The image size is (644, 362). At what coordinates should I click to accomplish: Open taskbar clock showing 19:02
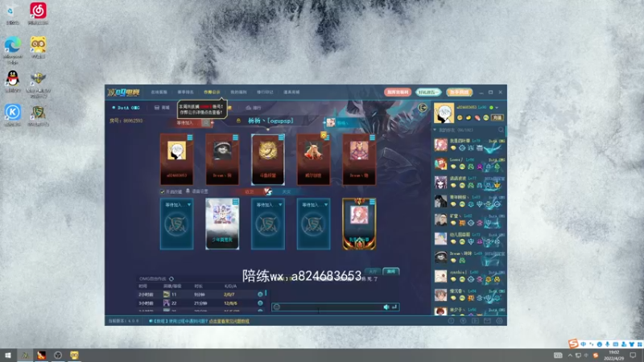[x=613, y=355]
